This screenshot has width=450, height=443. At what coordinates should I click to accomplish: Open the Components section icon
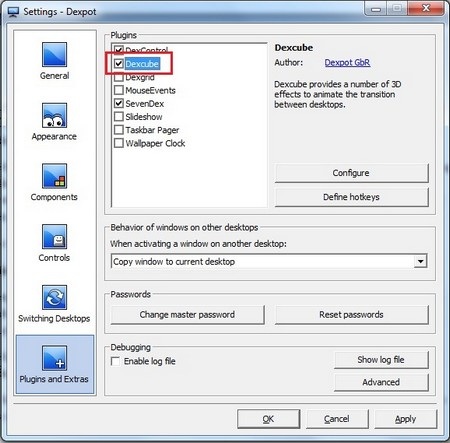click(54, 176)
